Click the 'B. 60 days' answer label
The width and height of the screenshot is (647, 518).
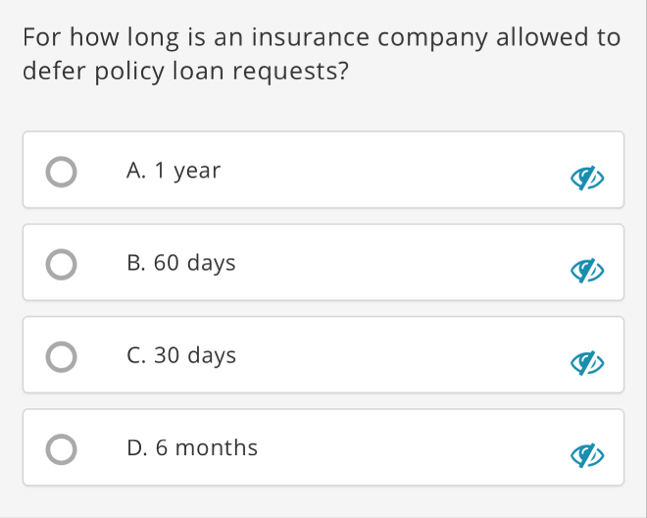click(181, 263)
